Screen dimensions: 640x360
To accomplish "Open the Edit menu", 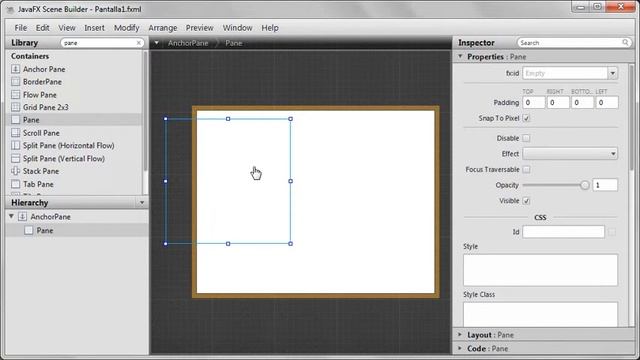I will pyautogui.click(x=42, y=28).
